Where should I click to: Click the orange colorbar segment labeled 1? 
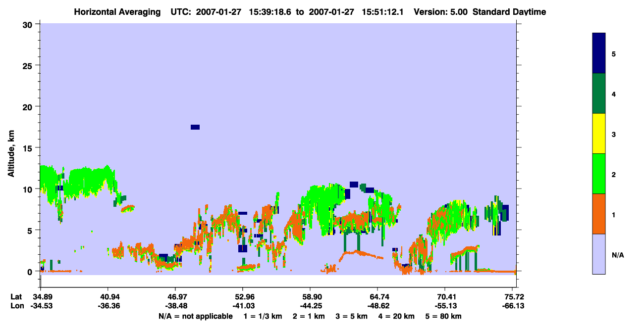click(x=599, y=214)
